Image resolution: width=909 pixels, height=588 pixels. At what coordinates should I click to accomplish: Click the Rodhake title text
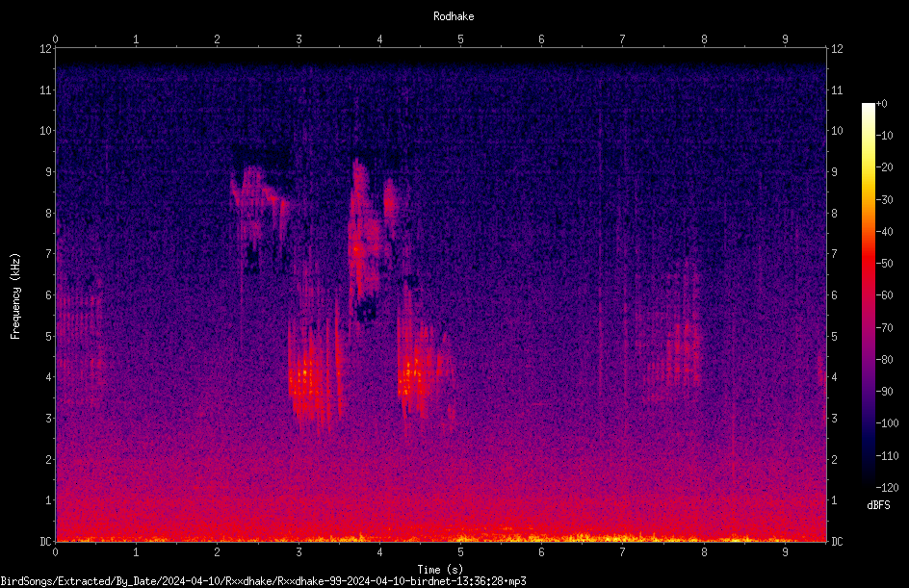pyautogui.click(x=454, y=16)
